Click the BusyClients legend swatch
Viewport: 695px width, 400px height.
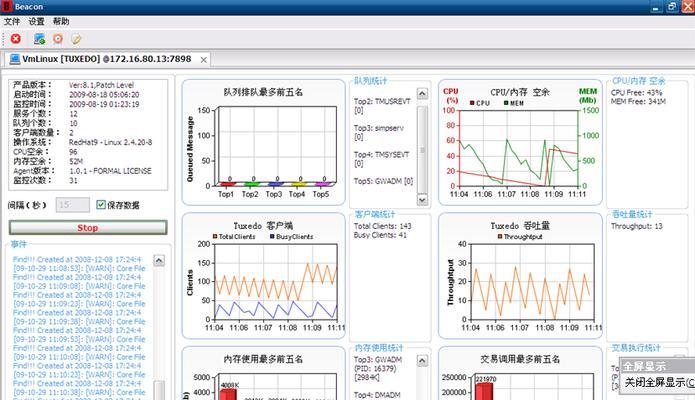272,236
